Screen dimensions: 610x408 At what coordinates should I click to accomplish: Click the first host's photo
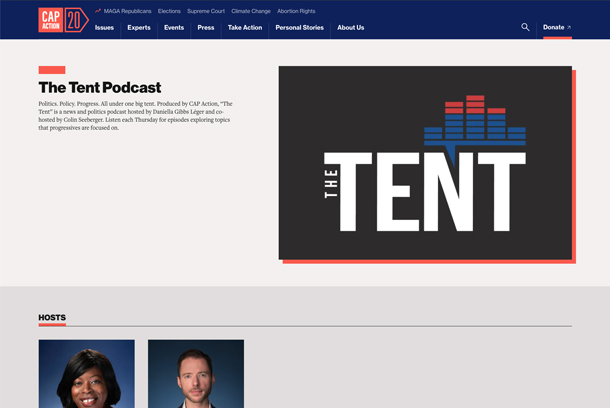coord(87,374)
